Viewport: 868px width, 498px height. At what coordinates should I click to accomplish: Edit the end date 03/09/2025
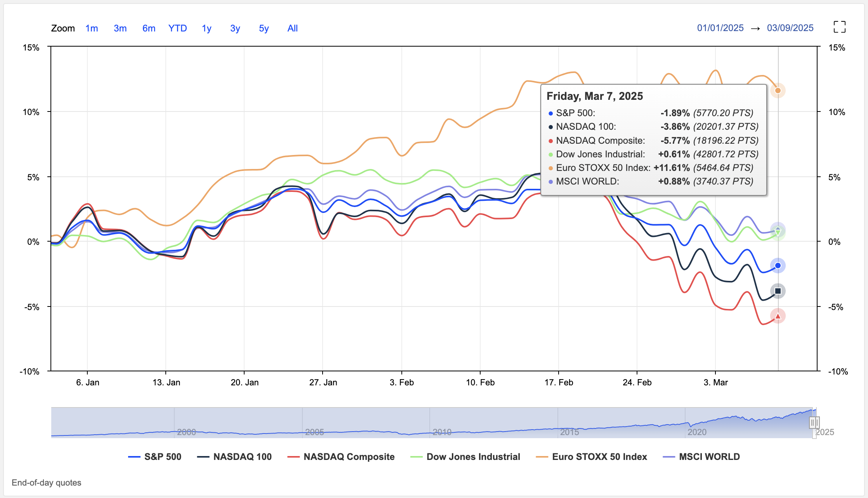click(x=790, y=28)
